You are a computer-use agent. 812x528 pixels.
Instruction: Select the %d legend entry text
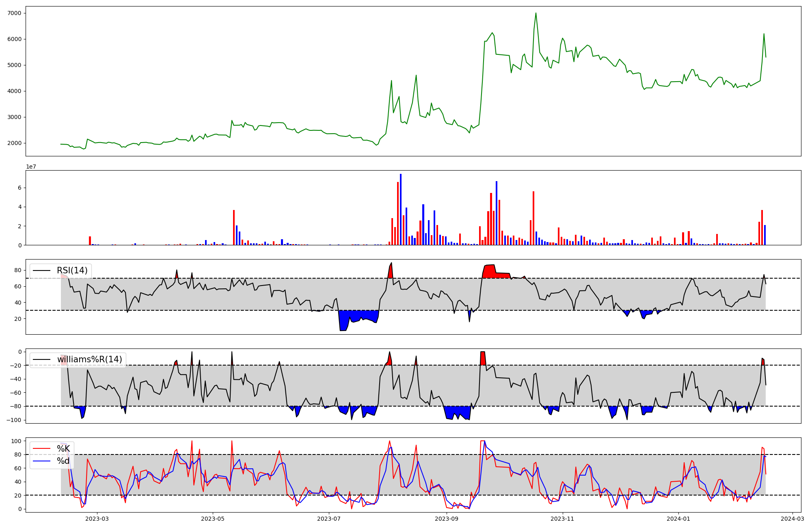[63, 461]
